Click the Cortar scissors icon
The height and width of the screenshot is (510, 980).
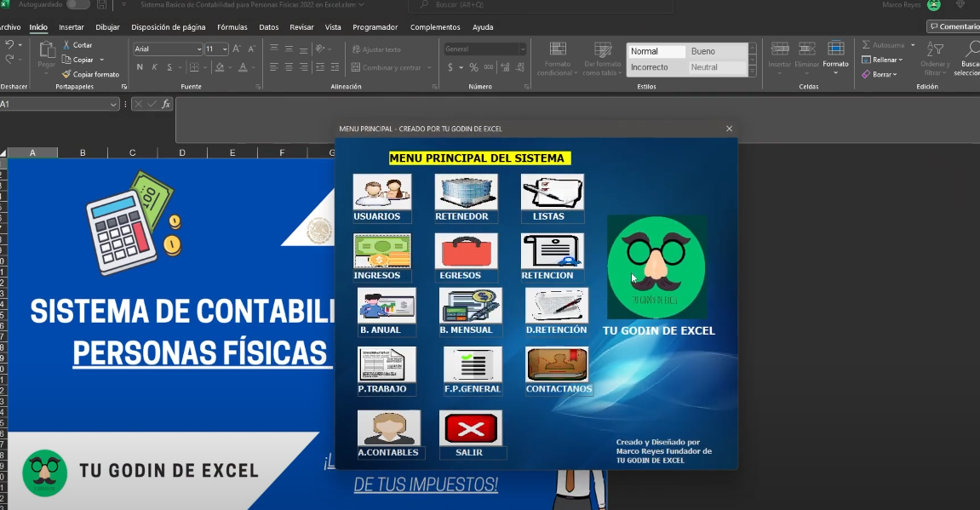[x=67, y=45]
